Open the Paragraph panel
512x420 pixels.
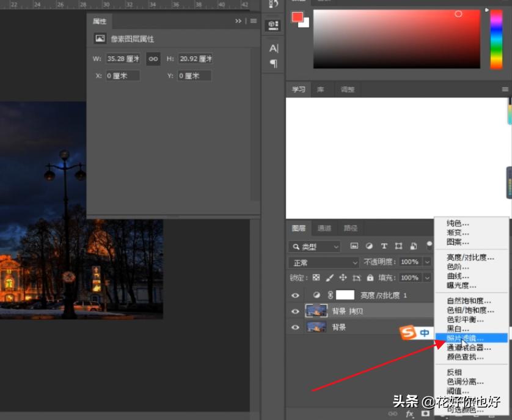tap(273, 63)
